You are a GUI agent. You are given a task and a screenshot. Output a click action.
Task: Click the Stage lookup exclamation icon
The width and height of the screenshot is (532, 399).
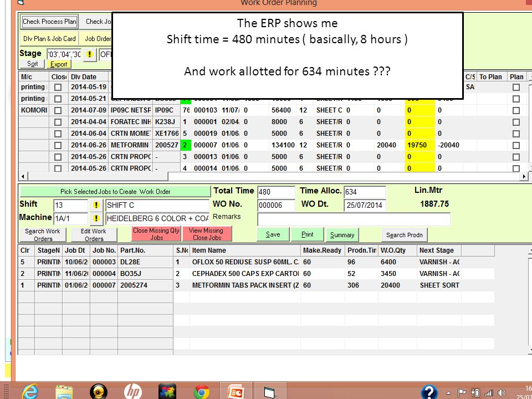(x=90, y=54)
